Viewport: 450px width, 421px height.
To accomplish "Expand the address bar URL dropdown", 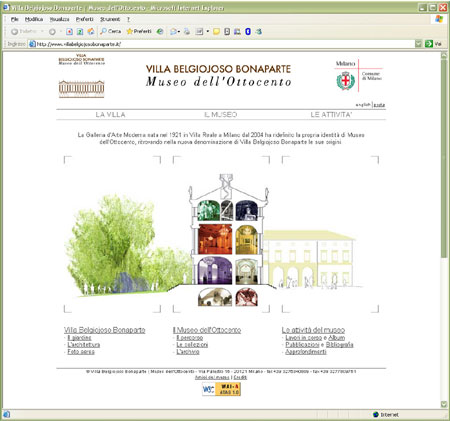I will [x=418, y=44].
